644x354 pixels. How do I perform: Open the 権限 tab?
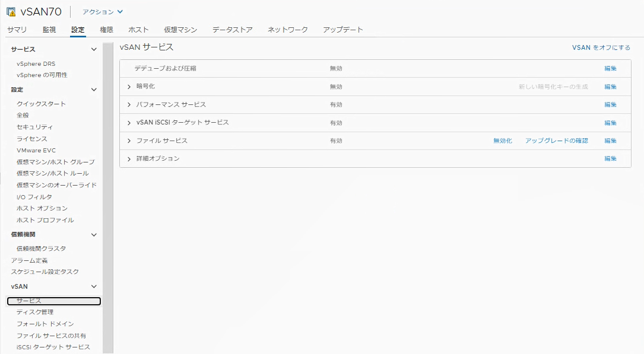[x=106, y=30]
